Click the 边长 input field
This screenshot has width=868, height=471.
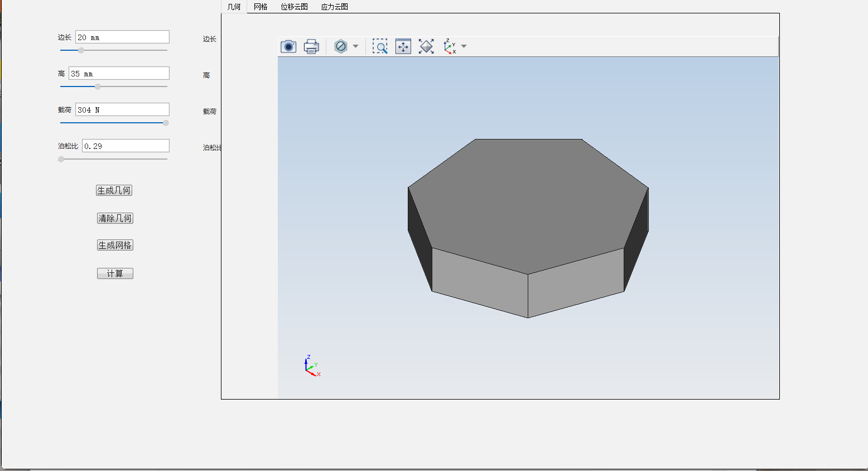122,37
